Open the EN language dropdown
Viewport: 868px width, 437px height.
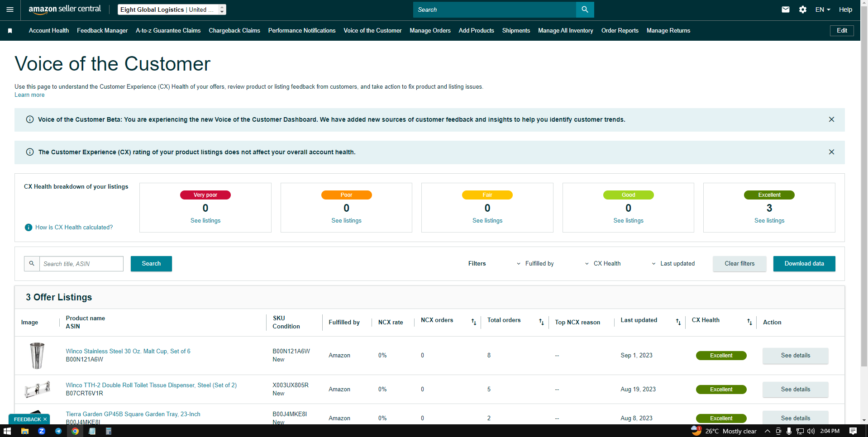pos(823,9)
